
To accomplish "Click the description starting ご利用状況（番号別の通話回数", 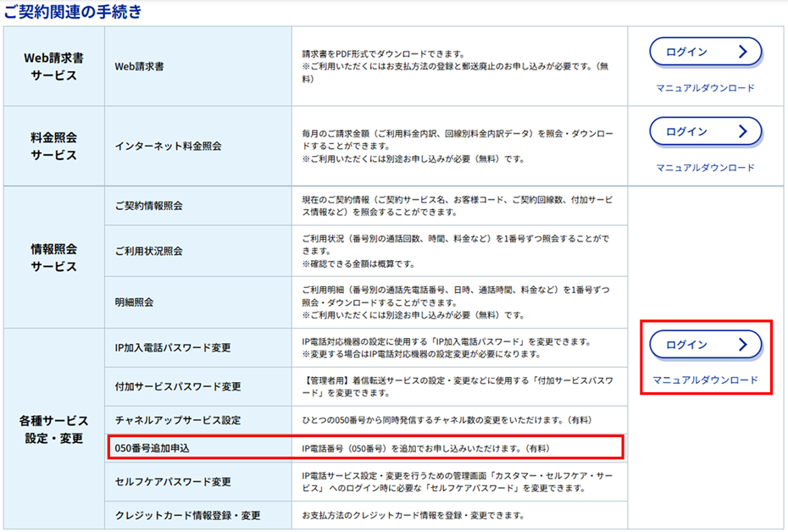I will pyautogui.click(x=455, y=252).
